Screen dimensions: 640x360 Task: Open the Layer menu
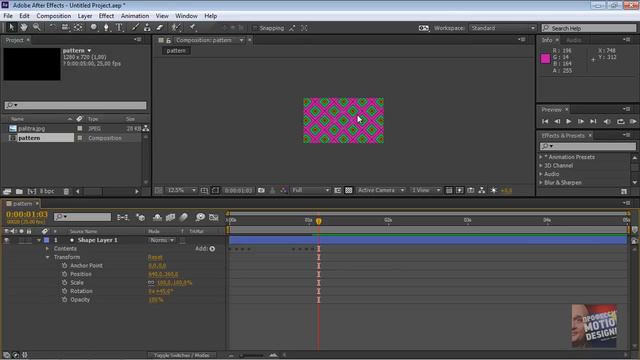pyautogui.click(x=84, y=16)
